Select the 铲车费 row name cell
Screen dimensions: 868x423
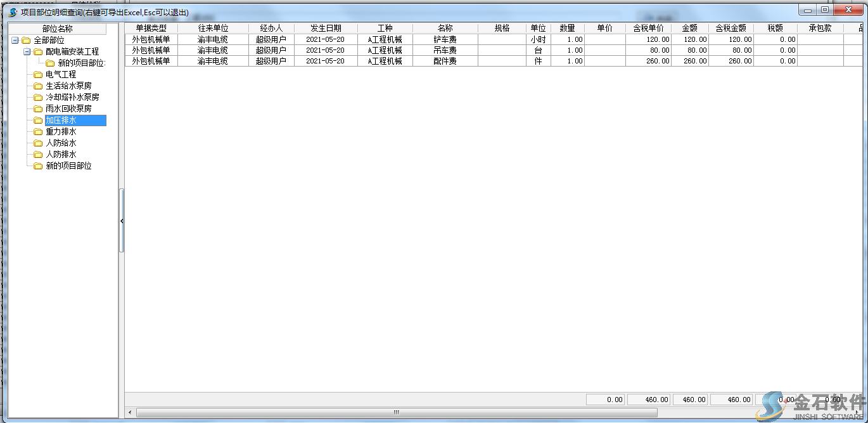(445, 39)
